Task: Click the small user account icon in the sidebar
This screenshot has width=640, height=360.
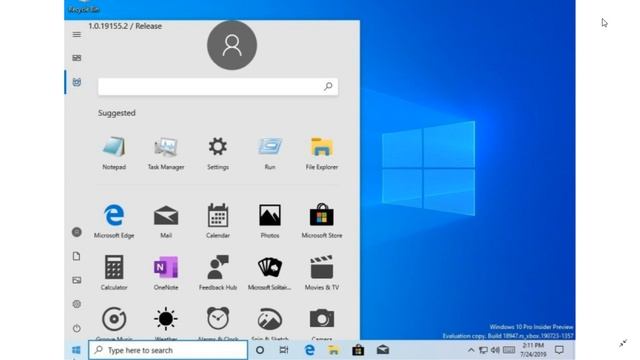Action: [x=77, y=232]
